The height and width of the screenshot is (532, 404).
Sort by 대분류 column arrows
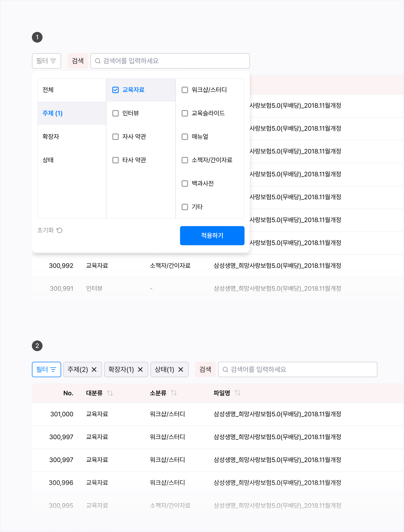[x=110, y=393]
